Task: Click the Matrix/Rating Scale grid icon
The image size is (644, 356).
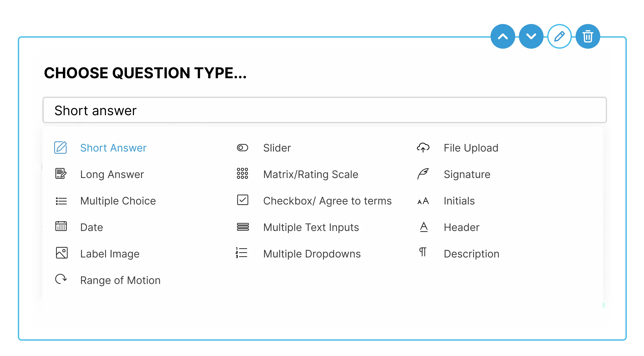Action: [x=242, y=174]
